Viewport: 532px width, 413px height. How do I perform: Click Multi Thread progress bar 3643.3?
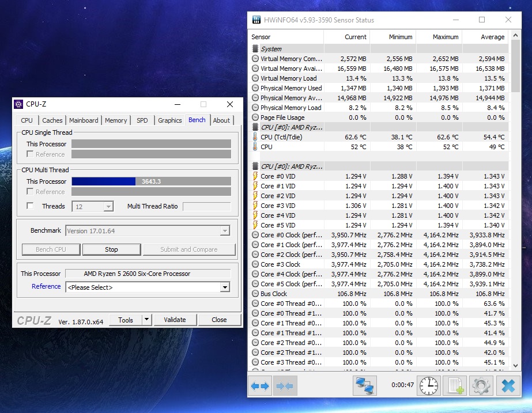point(152,181)
